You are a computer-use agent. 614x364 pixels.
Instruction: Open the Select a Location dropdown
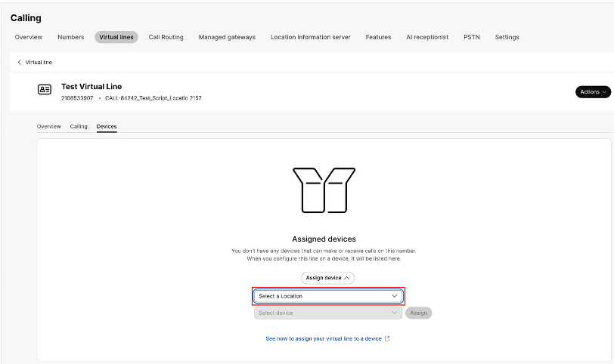point(328,296)
